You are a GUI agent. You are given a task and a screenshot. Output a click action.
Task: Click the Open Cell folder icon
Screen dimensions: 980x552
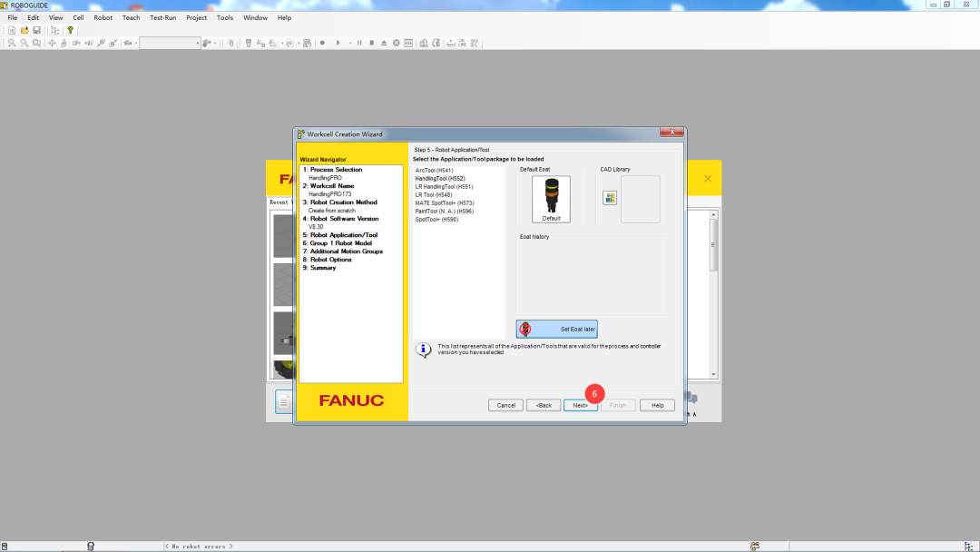24,30
